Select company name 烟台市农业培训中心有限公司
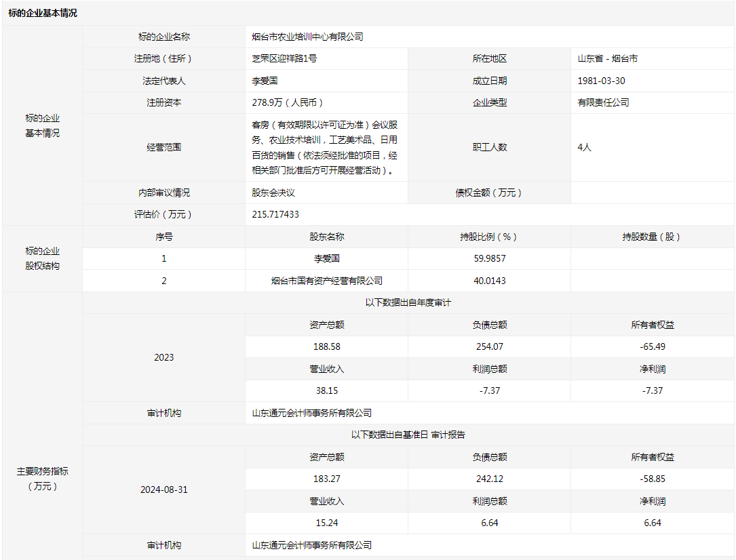The image size is (736, 560). (x=307, y=37)
